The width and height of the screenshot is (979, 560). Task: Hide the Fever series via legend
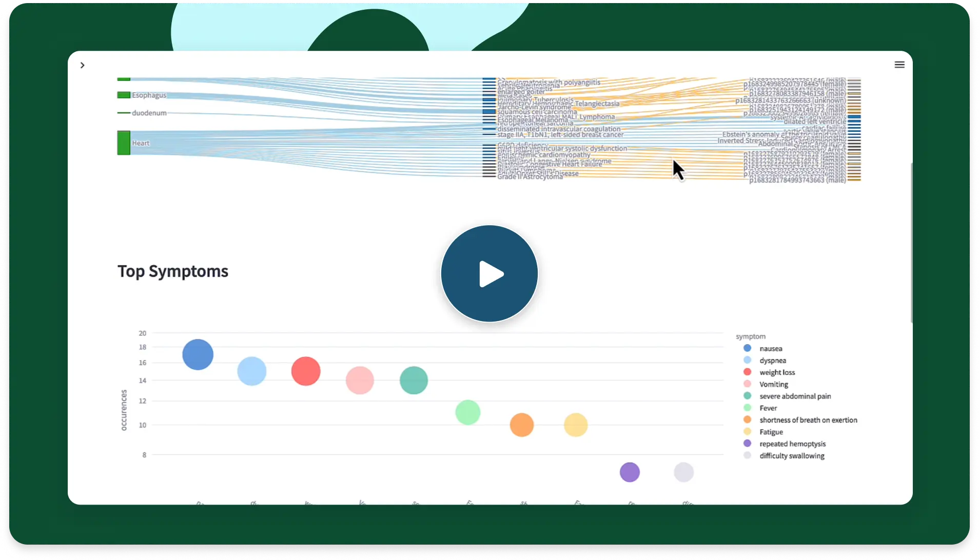[x=768, y=408]
